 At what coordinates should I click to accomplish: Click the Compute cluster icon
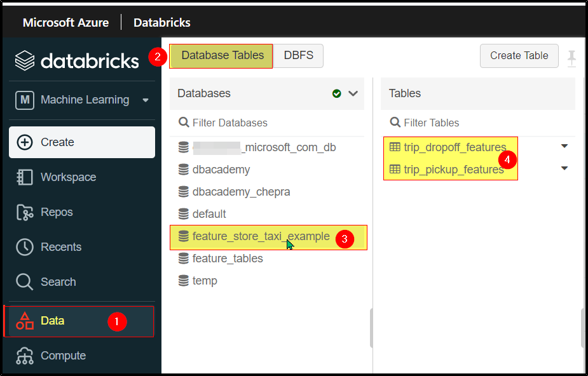pos(25,356)
